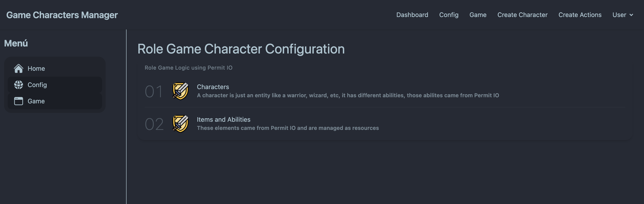Click the 02 step number
Screen dimensions: 644x204
[x=154, y=124]
